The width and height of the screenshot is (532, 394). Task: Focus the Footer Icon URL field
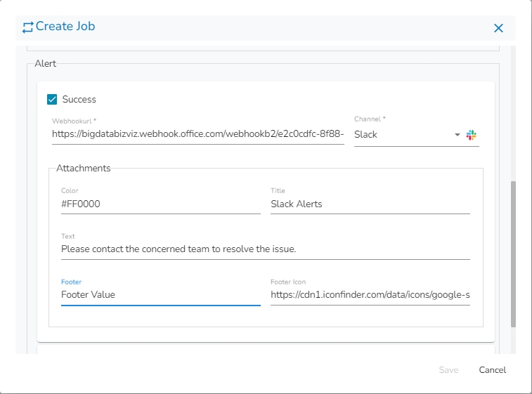click(370, 295)
